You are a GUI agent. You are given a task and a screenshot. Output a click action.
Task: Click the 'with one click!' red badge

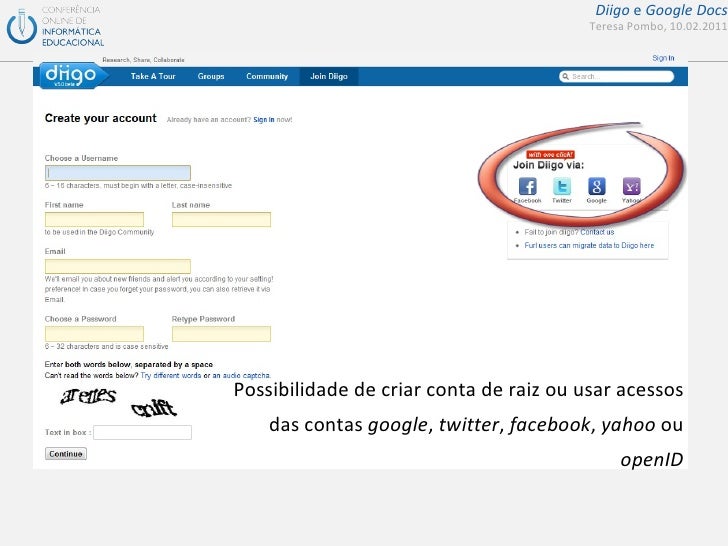pos(550,154)
